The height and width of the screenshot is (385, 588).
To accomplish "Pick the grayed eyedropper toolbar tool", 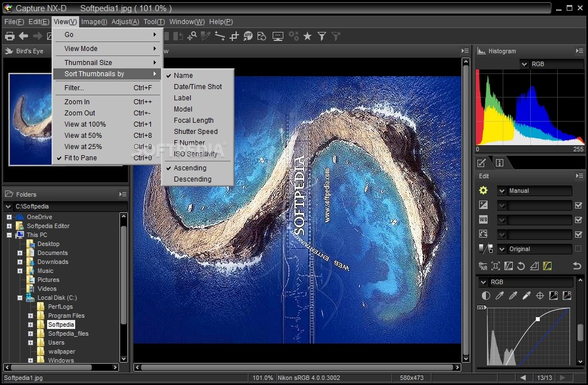I will [x=206, y=36].
